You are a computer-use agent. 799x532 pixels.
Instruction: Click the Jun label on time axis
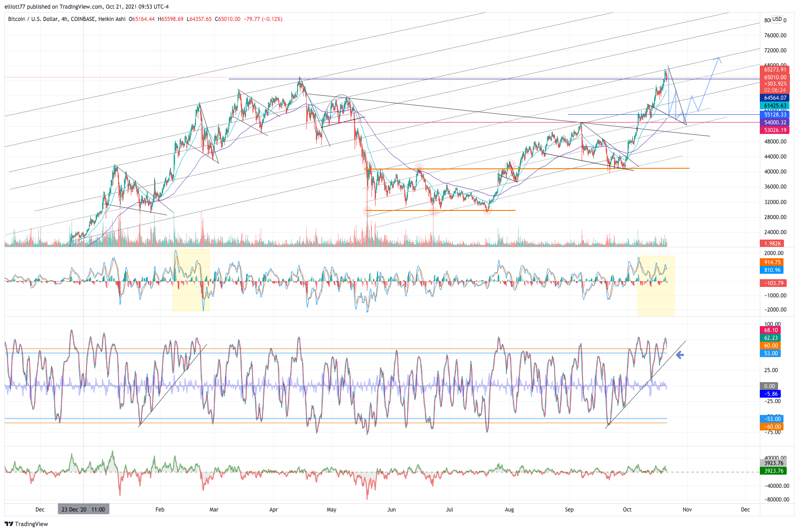click(x=392, y=510)
